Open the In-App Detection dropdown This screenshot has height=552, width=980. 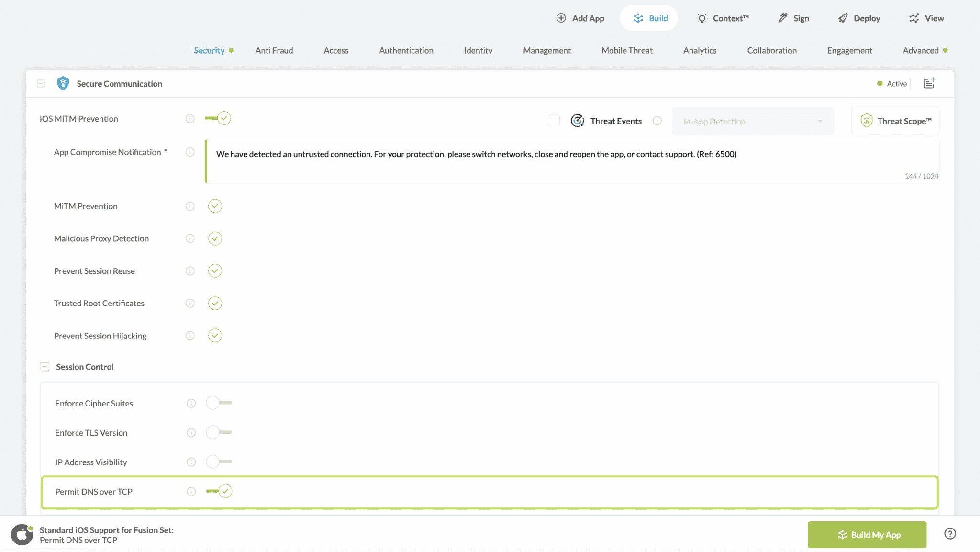752,122
